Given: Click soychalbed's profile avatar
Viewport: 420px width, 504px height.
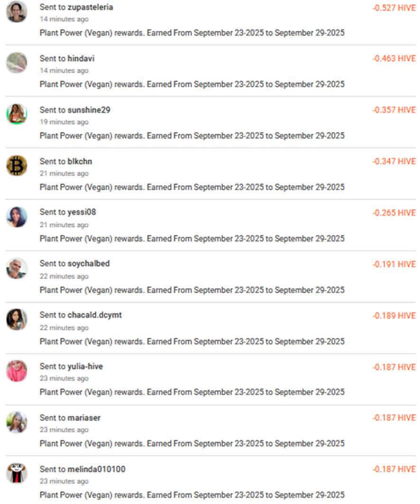Looking at the screenshot, I should tap(17, 268).
